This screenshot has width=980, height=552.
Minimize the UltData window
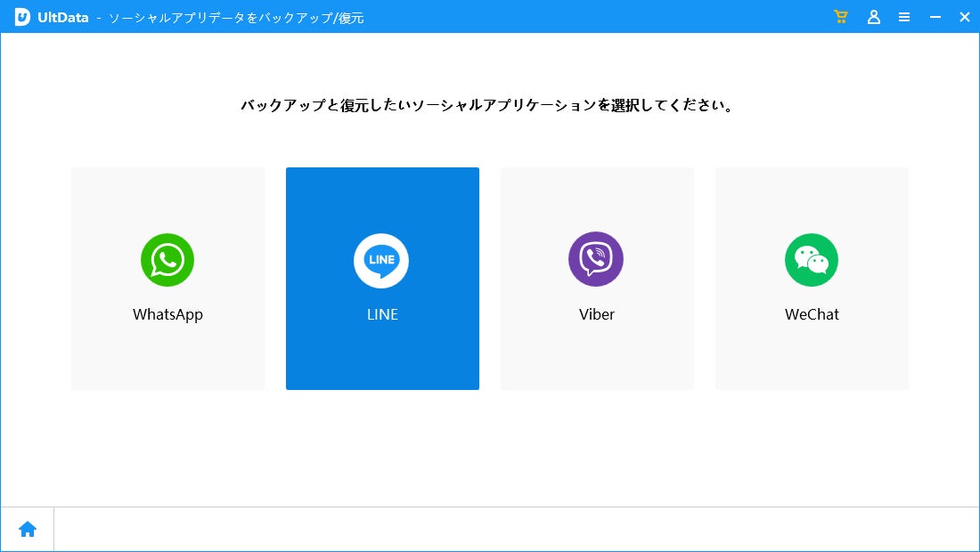(935, 18)
